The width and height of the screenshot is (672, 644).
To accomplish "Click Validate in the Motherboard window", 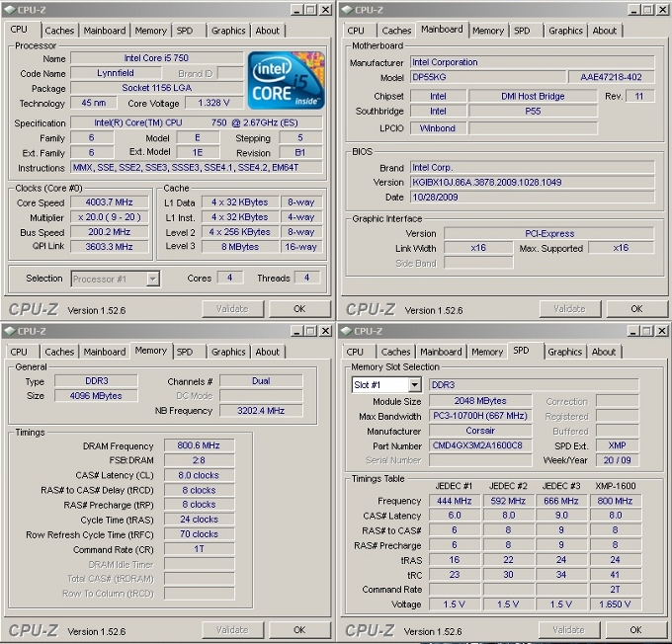I will point(569,309).
